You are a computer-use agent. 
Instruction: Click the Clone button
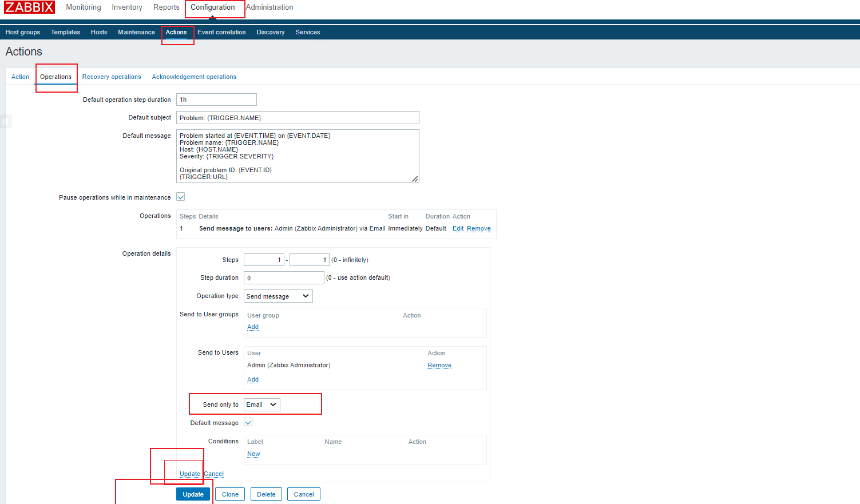point(230,494)
